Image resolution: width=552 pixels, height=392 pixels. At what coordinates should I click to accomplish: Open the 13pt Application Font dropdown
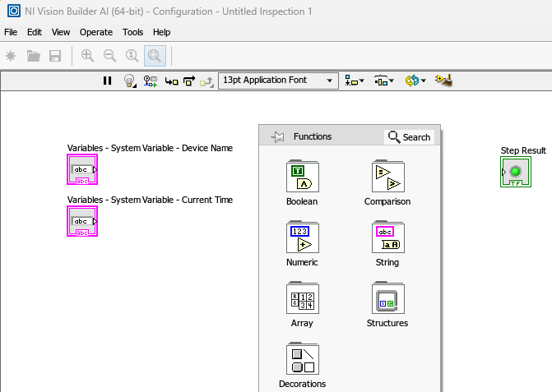[278, 81]
